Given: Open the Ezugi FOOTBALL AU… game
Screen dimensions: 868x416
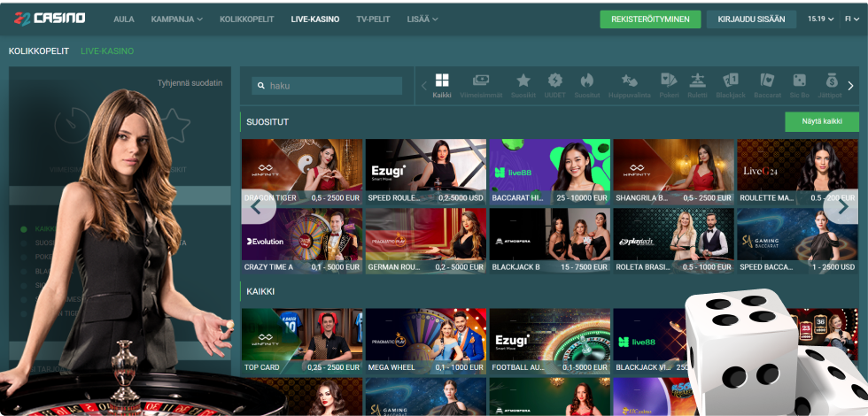Looking at the screenshot, I should point(550,342).
